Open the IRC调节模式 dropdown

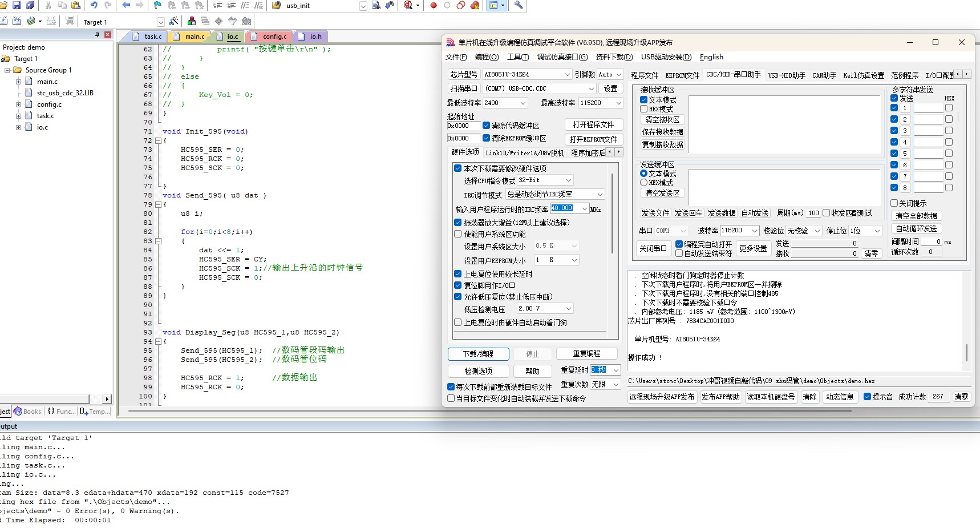600,195
